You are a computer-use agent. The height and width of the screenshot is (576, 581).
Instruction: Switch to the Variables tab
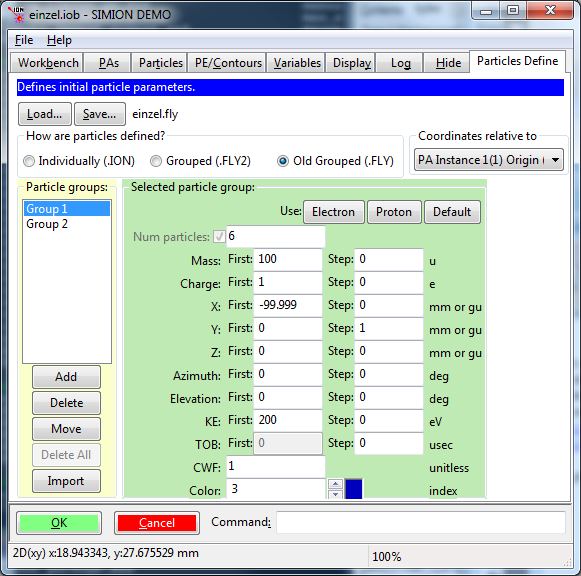(x=297, y=63)
